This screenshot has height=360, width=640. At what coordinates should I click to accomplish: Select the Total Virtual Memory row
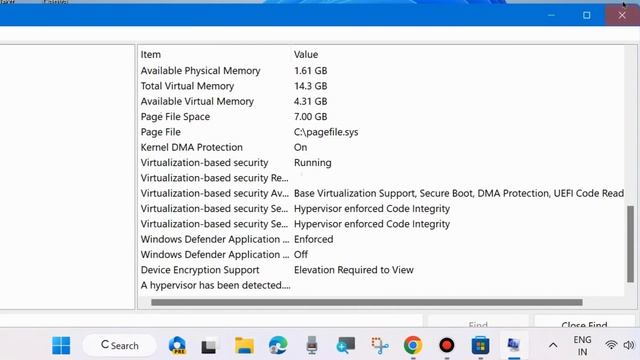click(381, 86)
